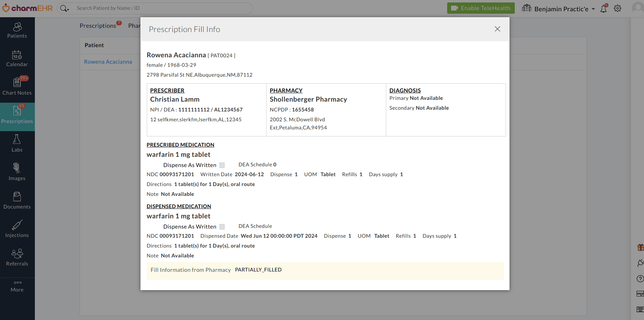Image resolution: width=644 pixels, height=320 pixels.
Task: Open Rowena Acacianna patient link
Action: [x=108, y=62]
